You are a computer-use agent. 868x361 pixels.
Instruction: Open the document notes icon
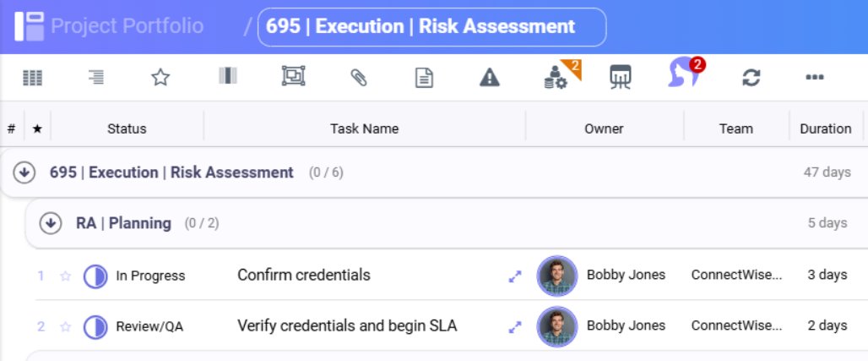pos(424,78)
